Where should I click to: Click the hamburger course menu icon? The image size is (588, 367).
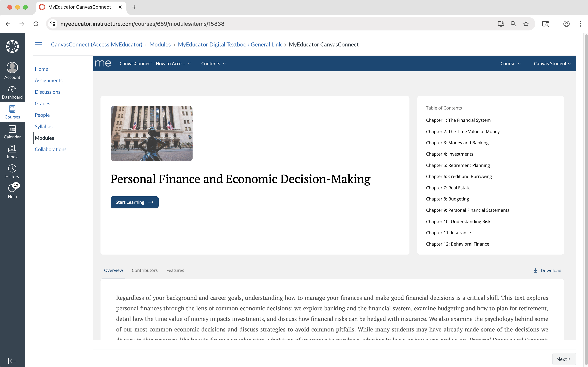coord(39,45)
